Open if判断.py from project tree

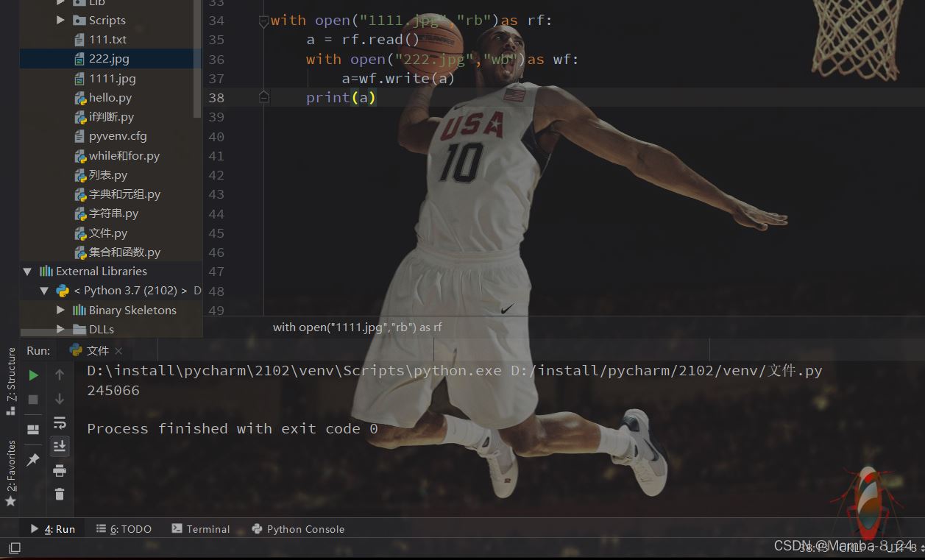112,116
